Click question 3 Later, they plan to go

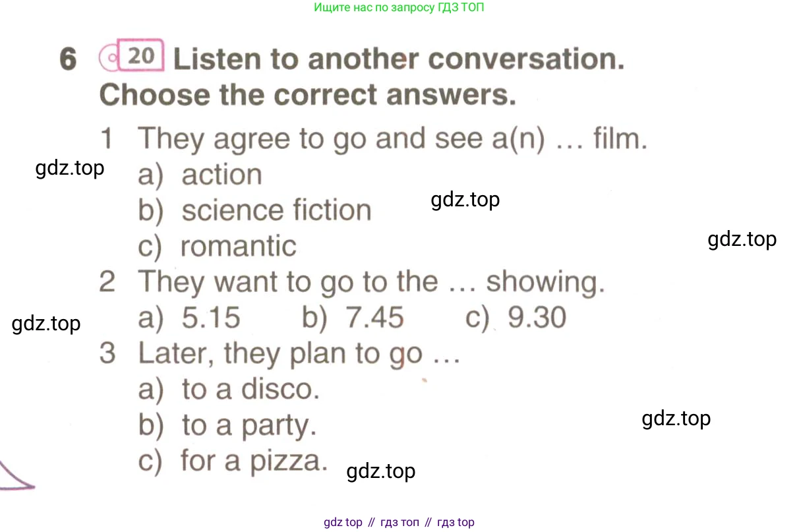click(x=279, y=354)
